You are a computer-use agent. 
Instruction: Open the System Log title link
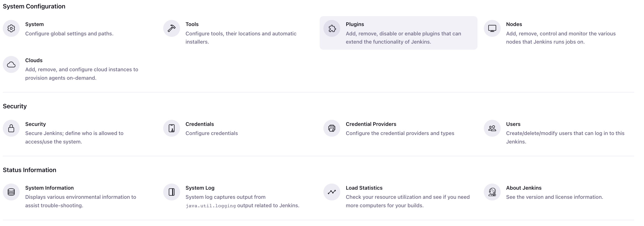click(200, 188)
